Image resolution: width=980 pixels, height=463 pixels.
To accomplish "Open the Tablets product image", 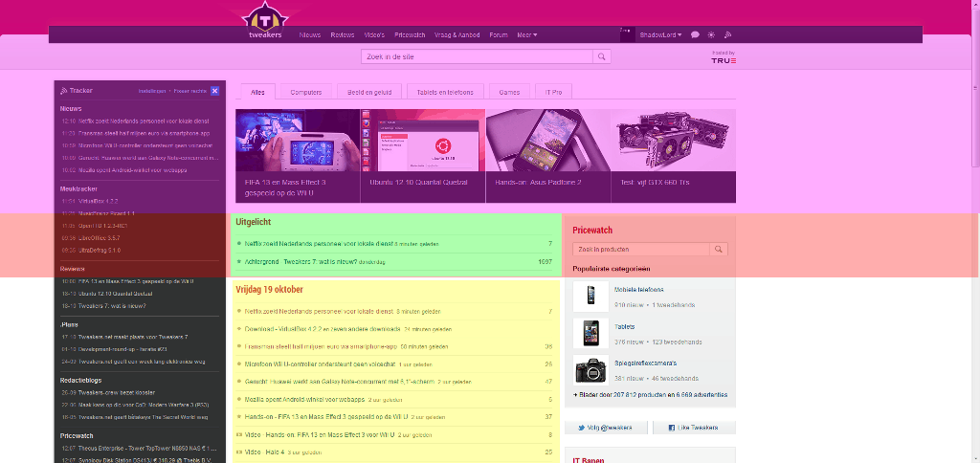I will click(x=590, y=333).
